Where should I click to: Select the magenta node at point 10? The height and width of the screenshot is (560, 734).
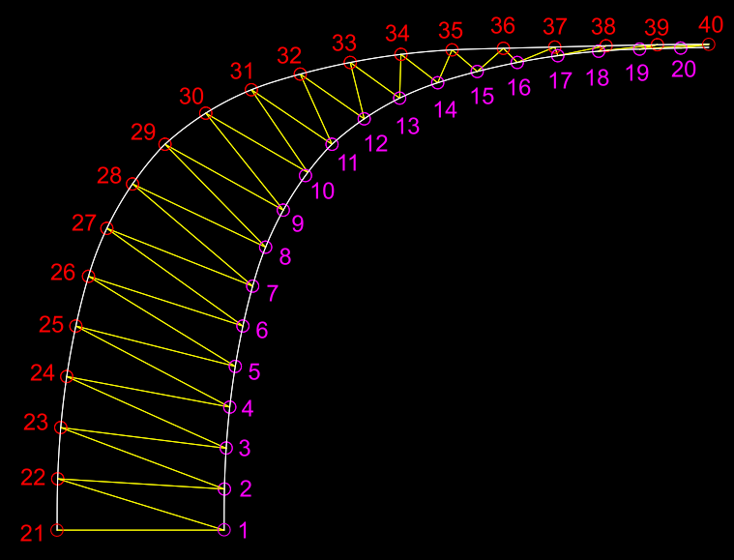pyautogui.click(x=307, y=176)
